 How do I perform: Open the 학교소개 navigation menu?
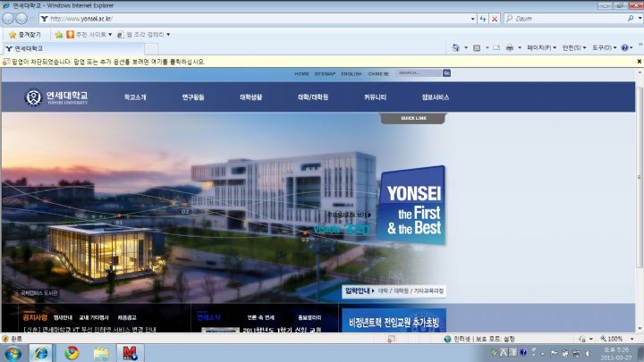135,97
